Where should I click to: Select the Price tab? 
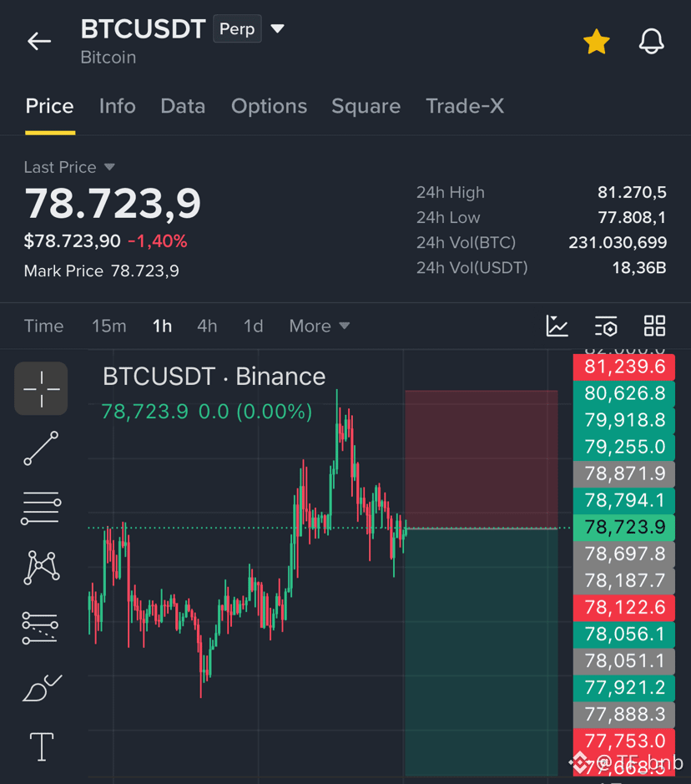pos(49,106)
